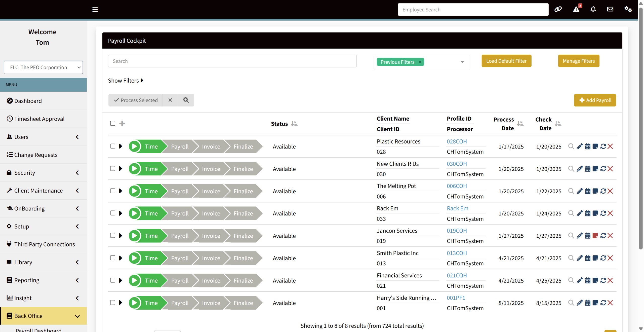Screen dimensions: 644x332
Task: Open the notifications bell icon
Action: click(593, 9)
